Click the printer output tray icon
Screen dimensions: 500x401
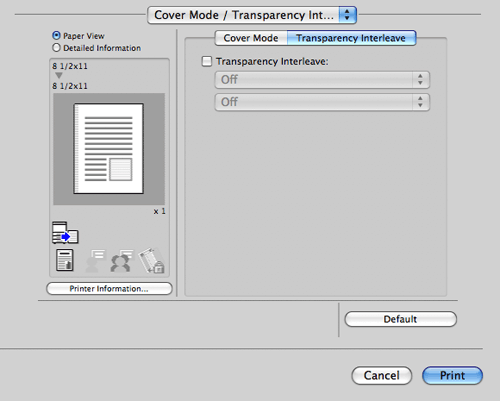pyautogui.click(x=65, y=232)
